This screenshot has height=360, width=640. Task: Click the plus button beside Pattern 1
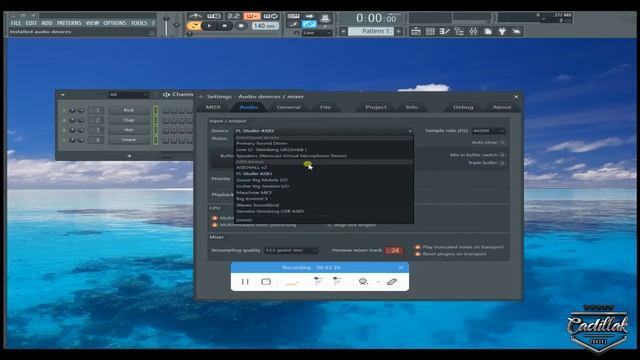pyautogui.click(x=399, y=31)
